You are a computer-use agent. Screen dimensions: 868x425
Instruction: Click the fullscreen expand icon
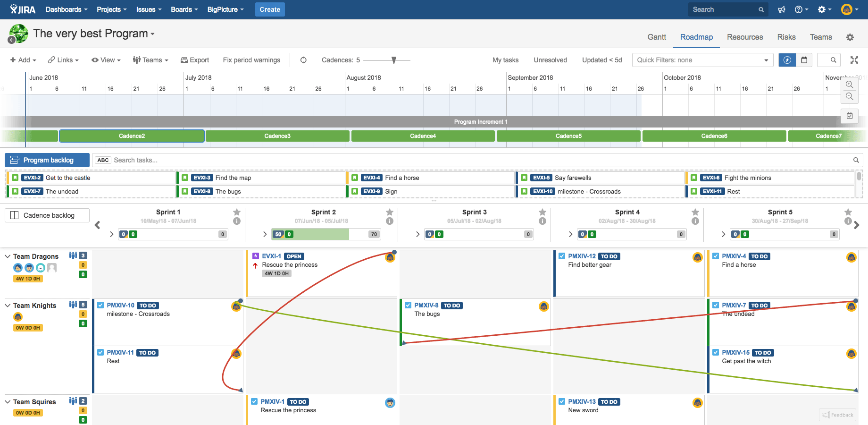[x=854, y=60]
